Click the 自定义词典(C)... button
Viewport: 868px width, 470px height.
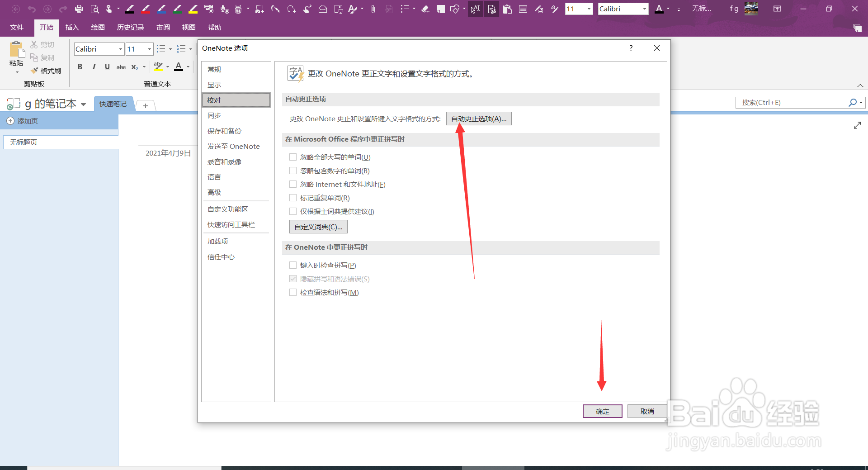(x=318, y=227)
